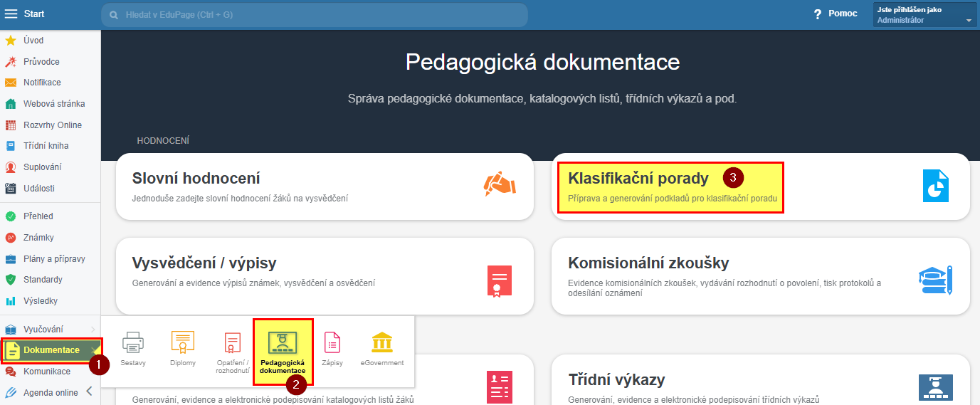The width and height of the screenshot is (980, 405).
Task: Click the Třídní kniha book icon
Action: click(x=11, y=146)
